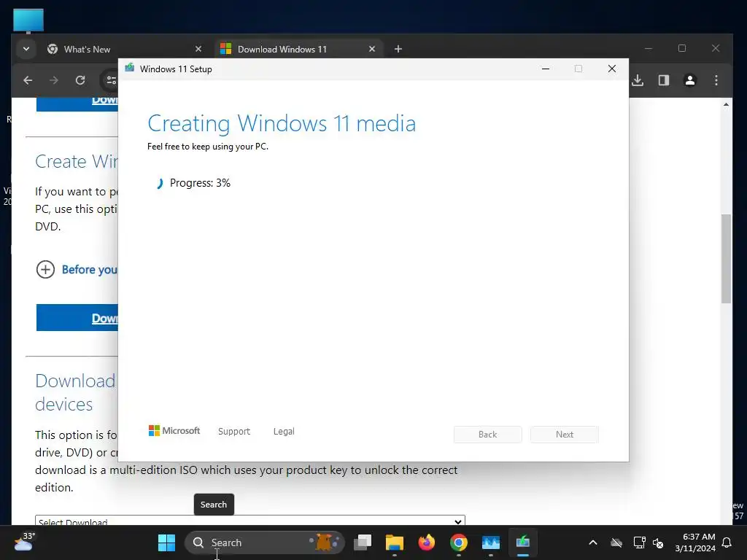This screenshot has width=747, height=560.
Task: Open clock and date panel
Action: pyautogui.click(x=695, y=542)
